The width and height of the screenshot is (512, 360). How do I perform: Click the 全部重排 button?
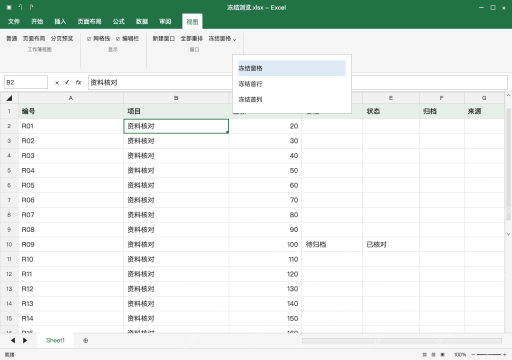click(x=192, y=39)
